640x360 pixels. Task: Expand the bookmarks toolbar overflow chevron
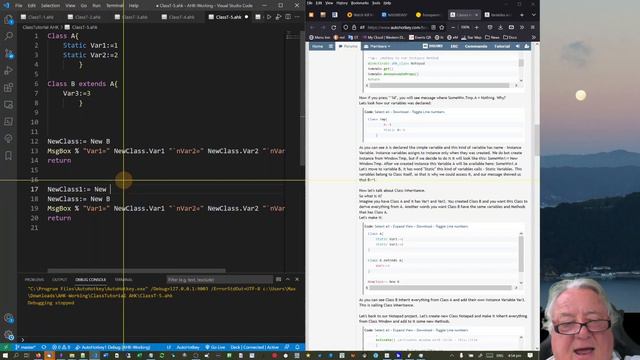coord(533,37)
